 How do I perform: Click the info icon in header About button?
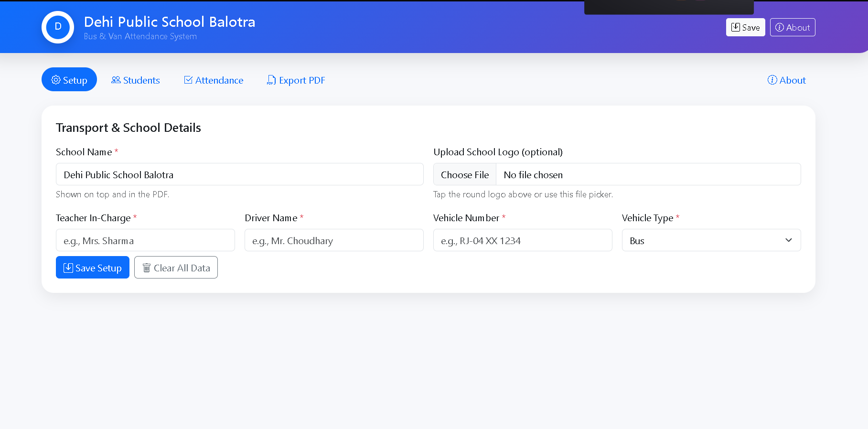click(x=779, y=27)
